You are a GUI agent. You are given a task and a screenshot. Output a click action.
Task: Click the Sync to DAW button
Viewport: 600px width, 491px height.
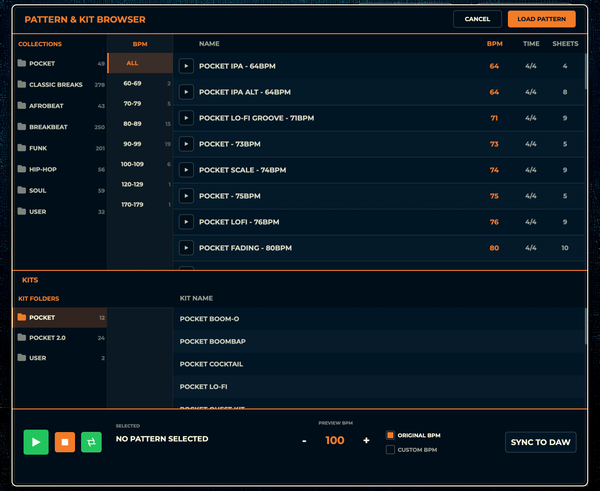pyautogui.click(x=540, y=442)
